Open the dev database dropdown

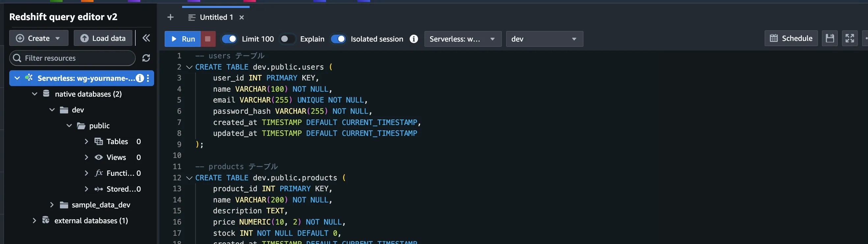tap(544, 39)
